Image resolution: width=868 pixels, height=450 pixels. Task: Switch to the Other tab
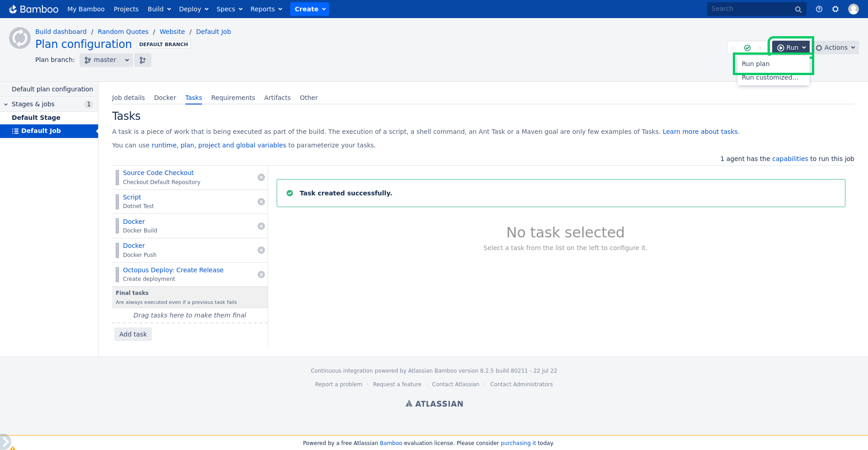pos(309,98)
